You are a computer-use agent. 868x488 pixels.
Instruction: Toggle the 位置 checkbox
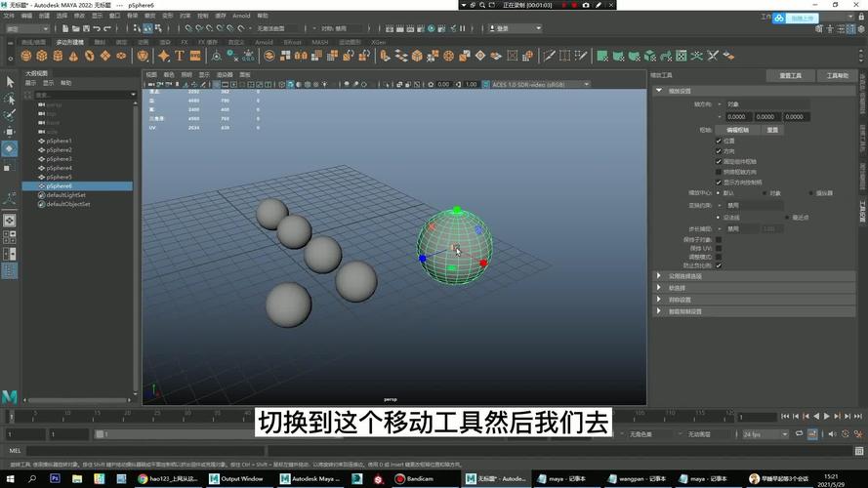click(x=719, y=141)
